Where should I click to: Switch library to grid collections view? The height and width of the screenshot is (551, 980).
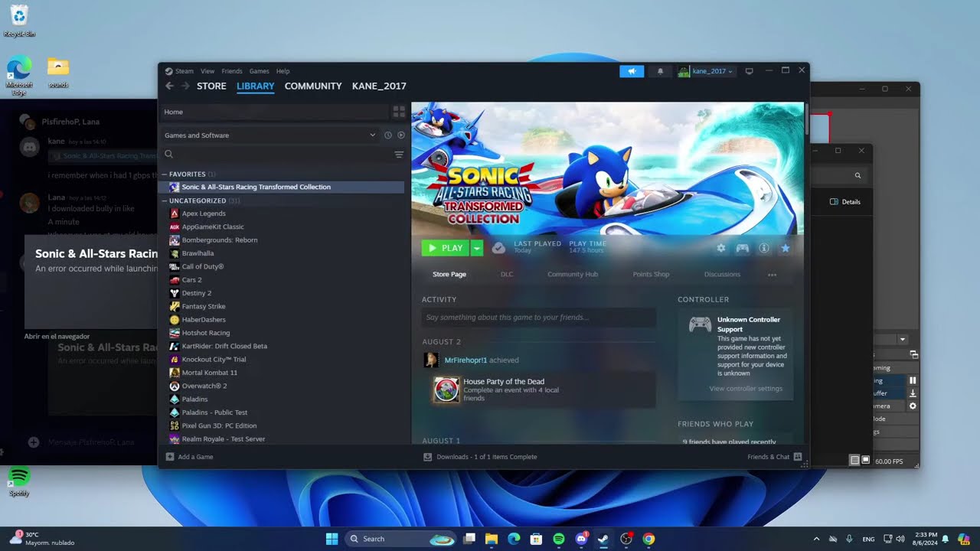tap(399, 112)
